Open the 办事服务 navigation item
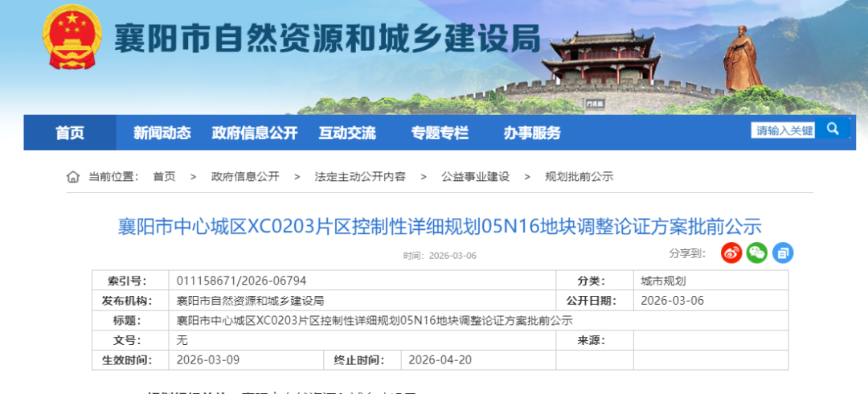868x394 pixels. click(x=532, y=133)
